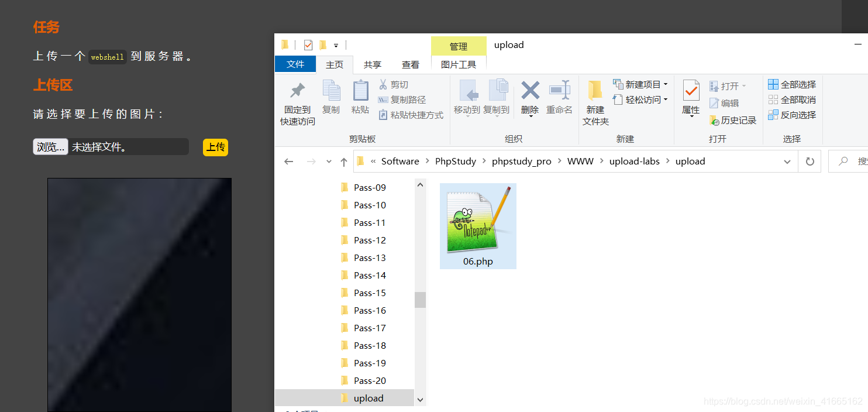The width and height of the screenshot is (868, 412).
Task: Click Select All (全部选择)
Action: coord(792,84)
